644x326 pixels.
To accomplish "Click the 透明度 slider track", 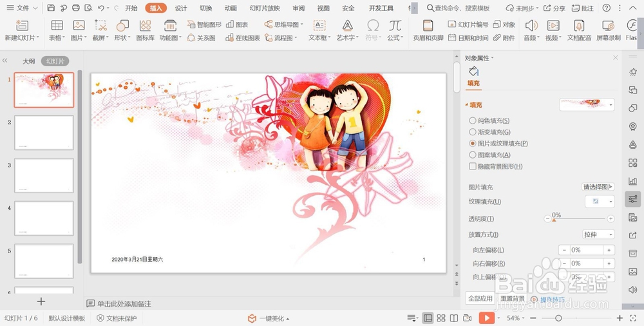I will pyautogui.click(x=579, y=218).
